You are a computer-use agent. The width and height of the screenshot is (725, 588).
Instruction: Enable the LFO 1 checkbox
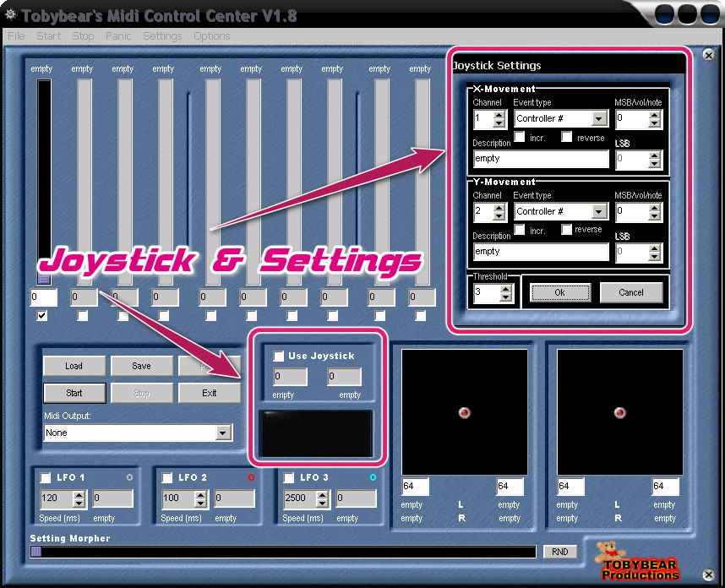(46, 477)
